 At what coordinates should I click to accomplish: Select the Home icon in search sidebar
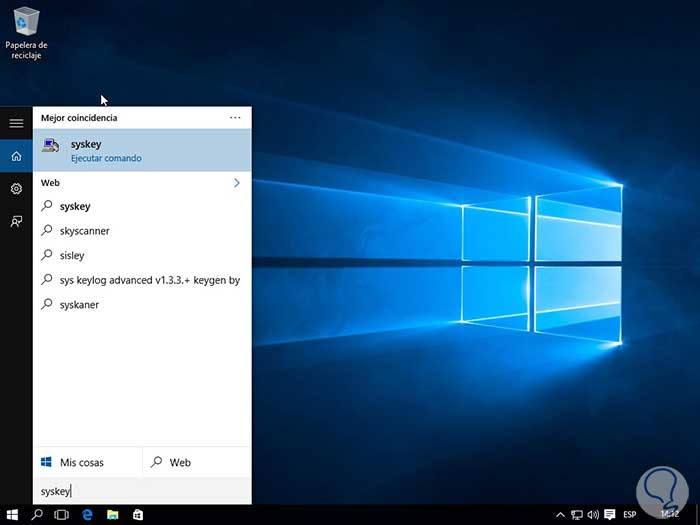[16, 156]
